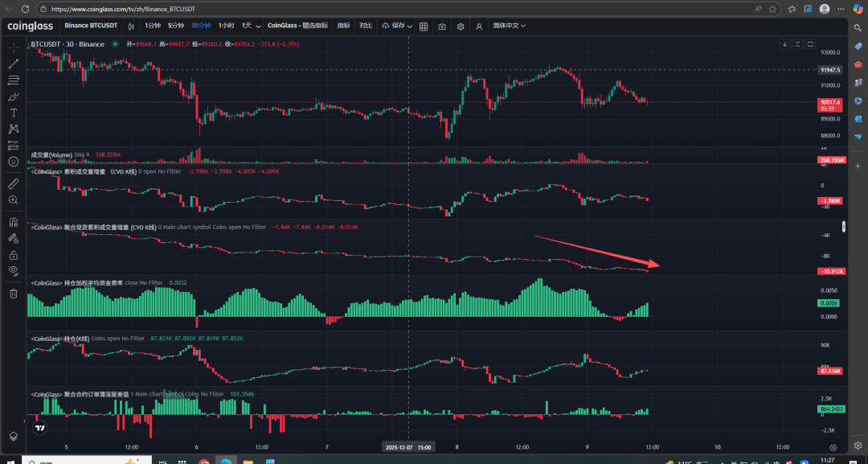Click the coinglass logo
The width and height of the screenshot is (868, 464).
coord(30,26)
